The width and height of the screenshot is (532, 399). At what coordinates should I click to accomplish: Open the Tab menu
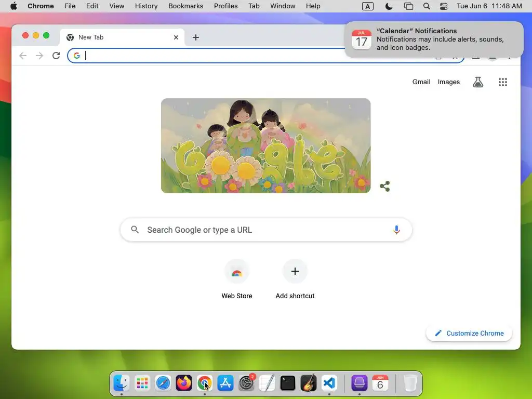coord(254,6)
